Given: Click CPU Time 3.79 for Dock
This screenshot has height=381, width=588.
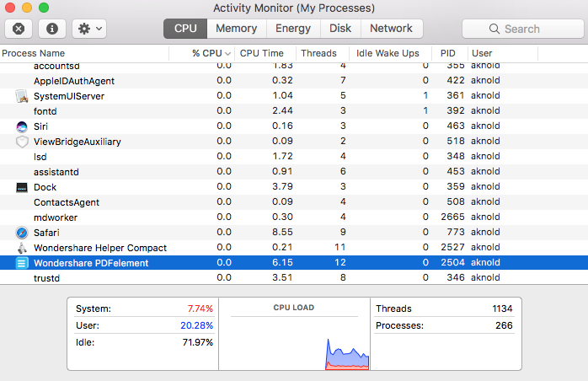Looking at the screenshot, I should coord(282,186).
